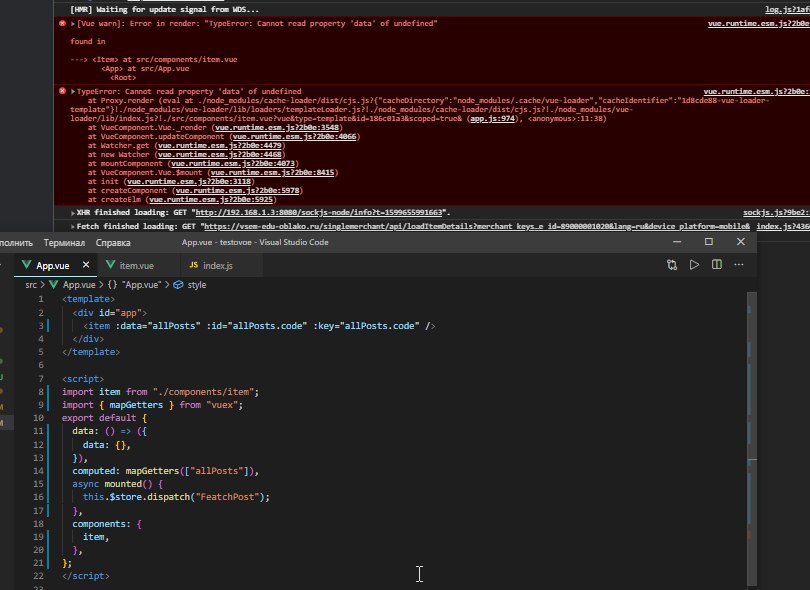Open the vue.runtime.esm.js:3548 stack link
Screen dimensions: 810x590
point(277,128)
